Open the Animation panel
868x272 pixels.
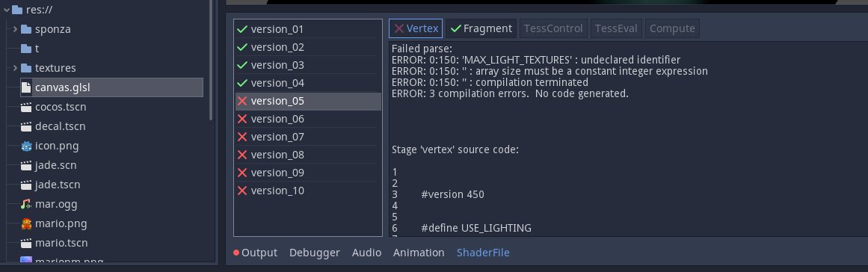(x=419, y=253)
